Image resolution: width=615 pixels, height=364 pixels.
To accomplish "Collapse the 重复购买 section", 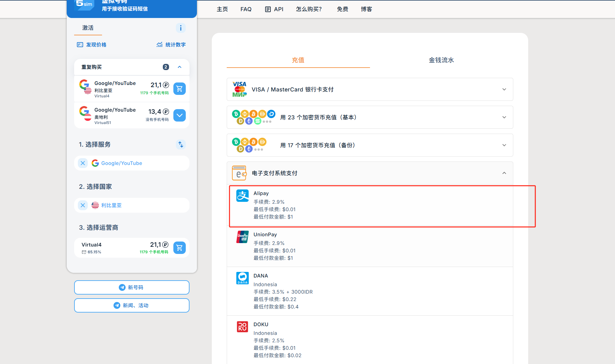I will point(180,67).
